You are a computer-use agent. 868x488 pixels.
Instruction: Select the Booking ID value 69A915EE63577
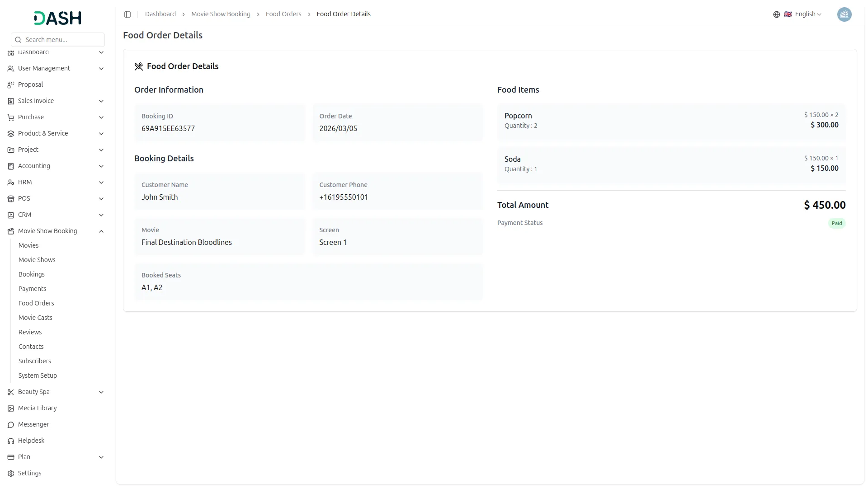pos(168,128)
